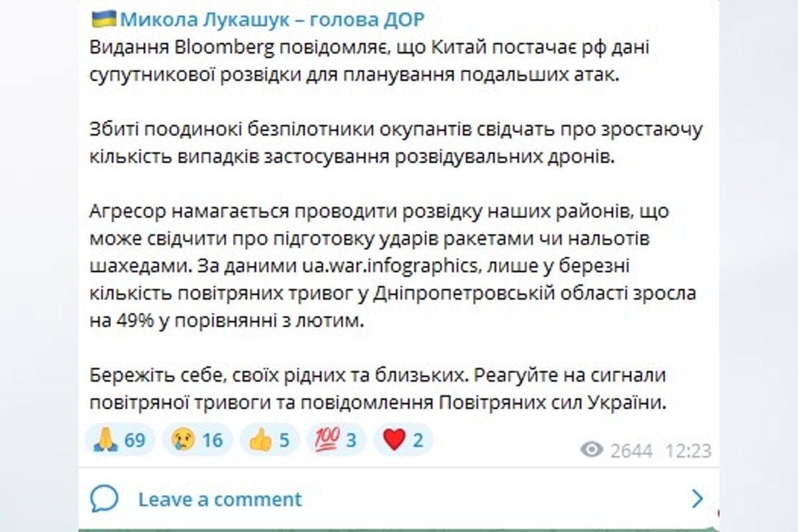Expand the comment thread with right chevron
The image size is (798, 532).
pyautogui.click(x=698, y=498)
